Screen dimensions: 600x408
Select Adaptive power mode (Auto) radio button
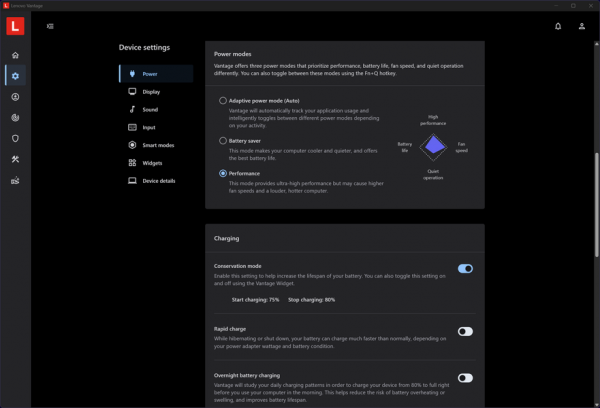(223, 101)
